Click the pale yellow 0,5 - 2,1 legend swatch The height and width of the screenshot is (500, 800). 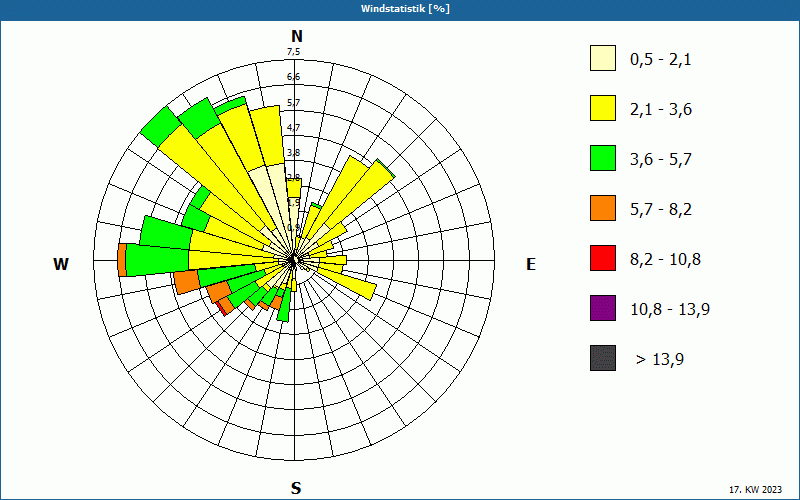coord(603,58)
